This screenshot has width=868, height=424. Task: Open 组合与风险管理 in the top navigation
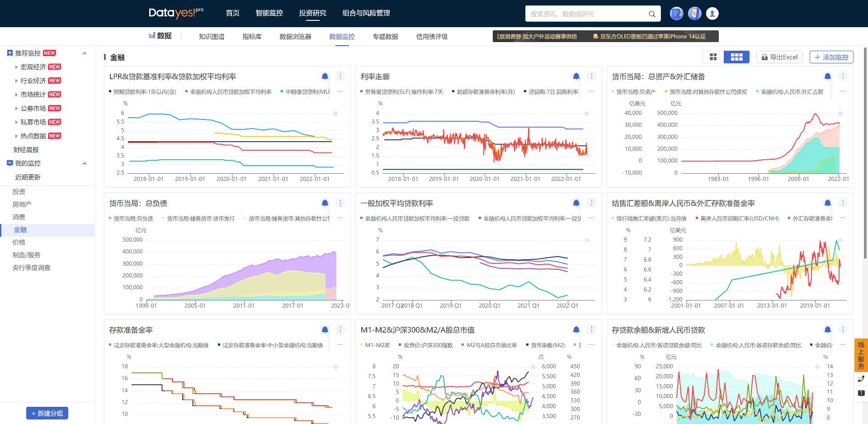366,13
